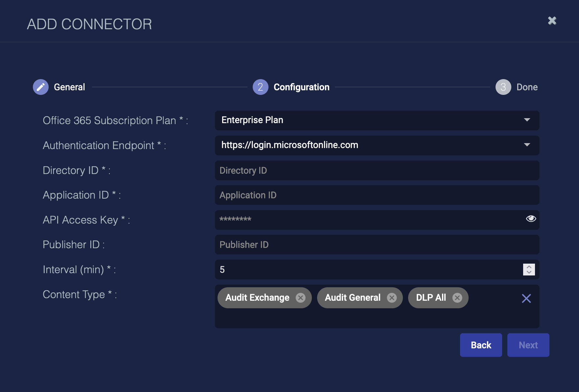This screenshot has height=392, width=579.
Task: Click into the Application ID field
Action: [x=377, y=195]
